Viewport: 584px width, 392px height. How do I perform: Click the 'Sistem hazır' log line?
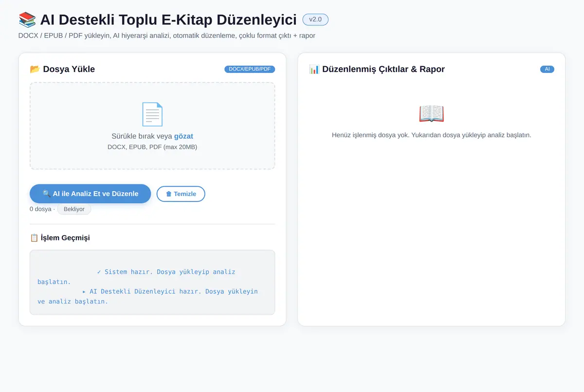136,277
